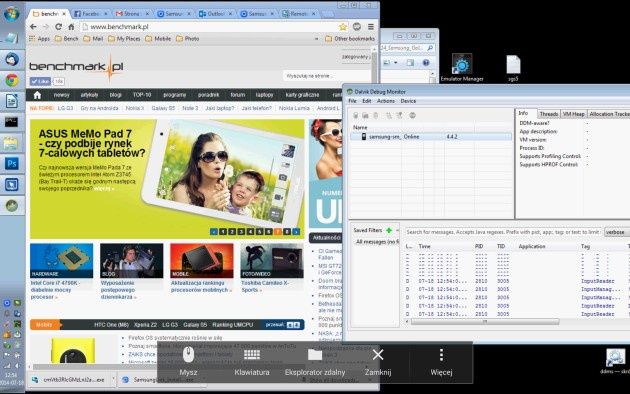
Task: Switch to the VM Heap tab
Action: [574, 114]
